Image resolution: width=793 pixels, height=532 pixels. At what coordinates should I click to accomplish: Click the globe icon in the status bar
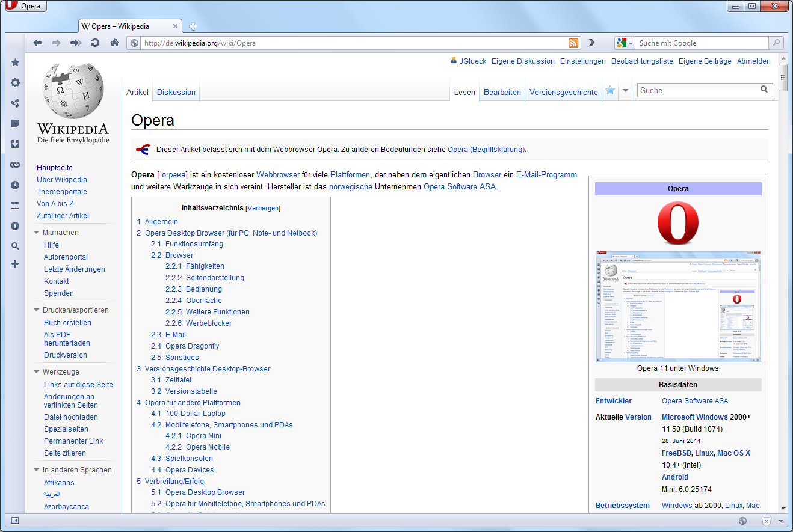pyautogui.click(x=743, y=521)
